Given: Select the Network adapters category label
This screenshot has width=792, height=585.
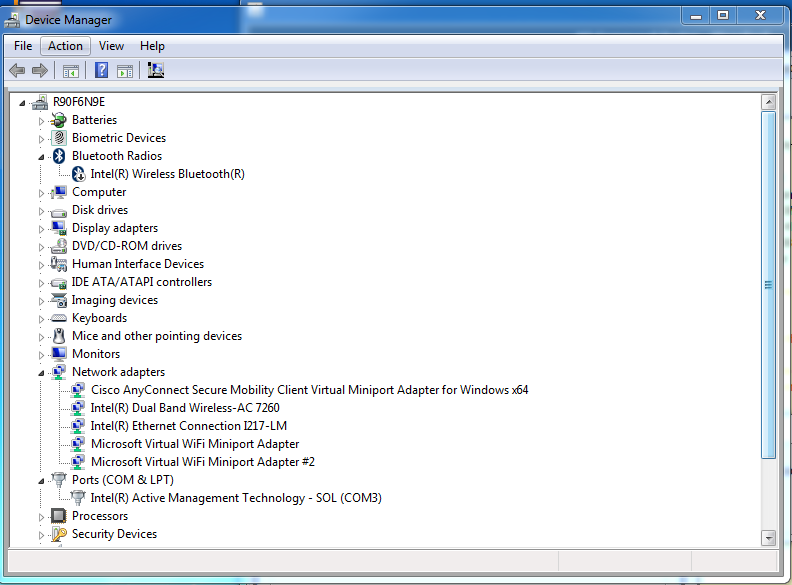Looking at the screenshot, I should (x=118, y=372).
